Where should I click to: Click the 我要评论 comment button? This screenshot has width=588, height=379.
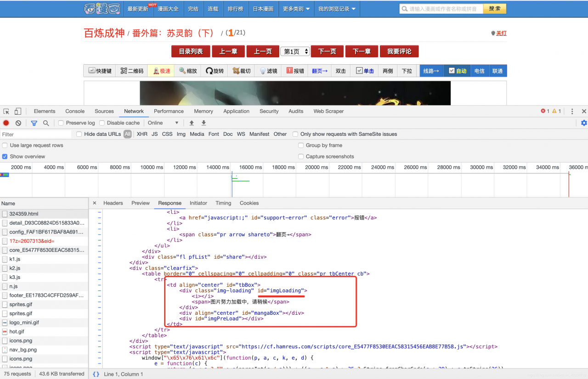(x=399, y=51)
